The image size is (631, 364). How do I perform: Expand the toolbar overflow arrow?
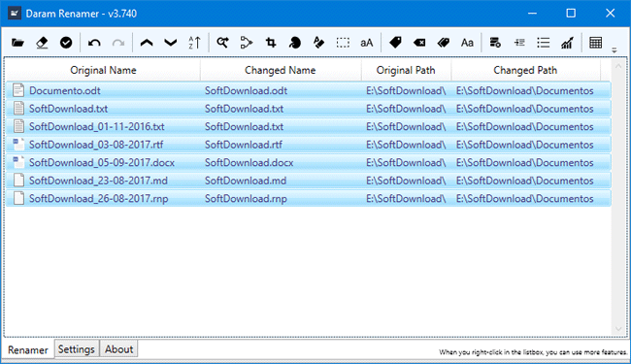pos(614,50)
